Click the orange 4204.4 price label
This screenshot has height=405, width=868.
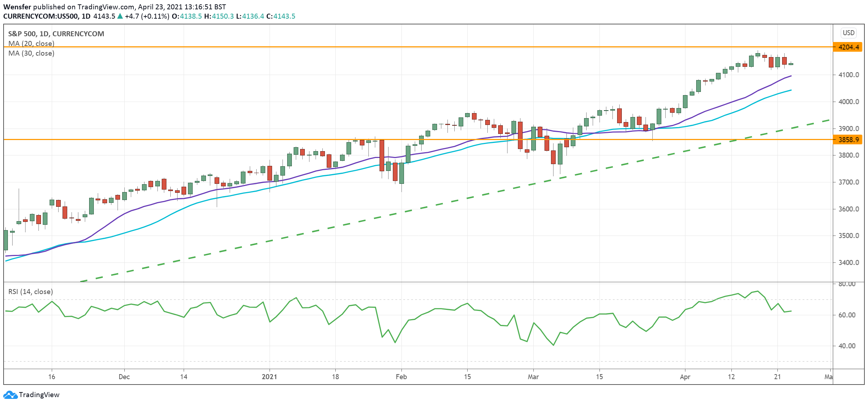point(848,47)
